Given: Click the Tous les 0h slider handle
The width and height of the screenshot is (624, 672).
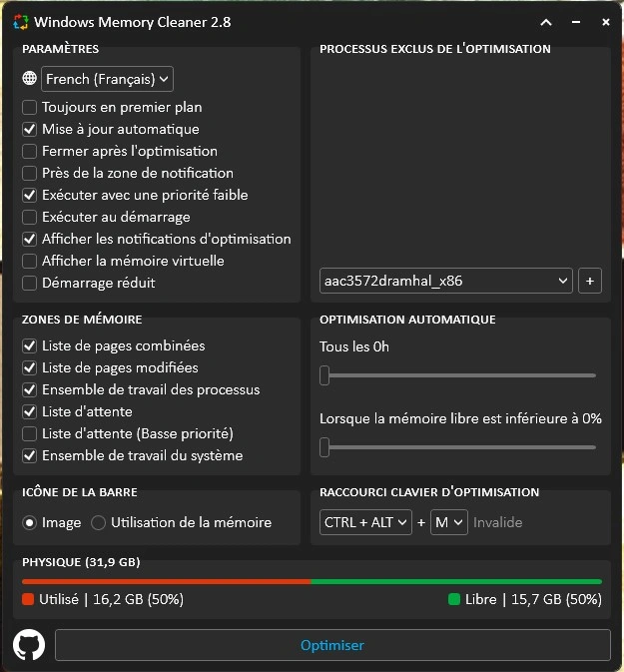Looking at the screenshot, I should 324,375.
